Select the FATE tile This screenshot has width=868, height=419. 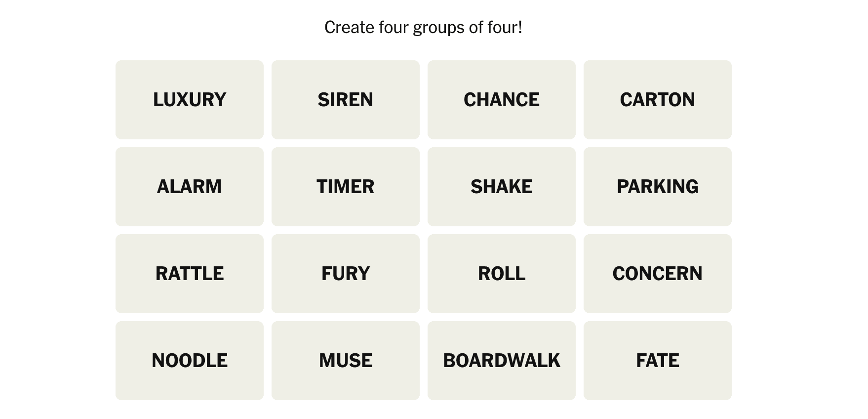tap(658, 361)
